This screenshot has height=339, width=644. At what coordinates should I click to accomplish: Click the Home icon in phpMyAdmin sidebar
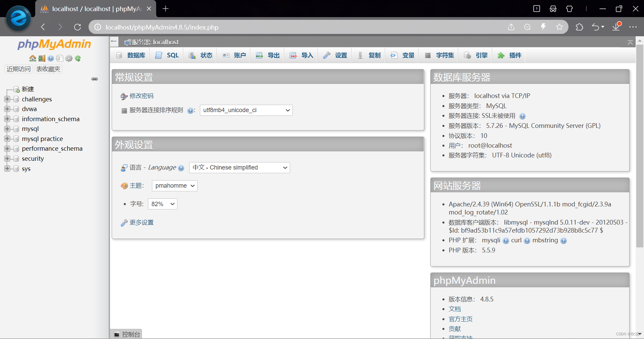[33, 58]
